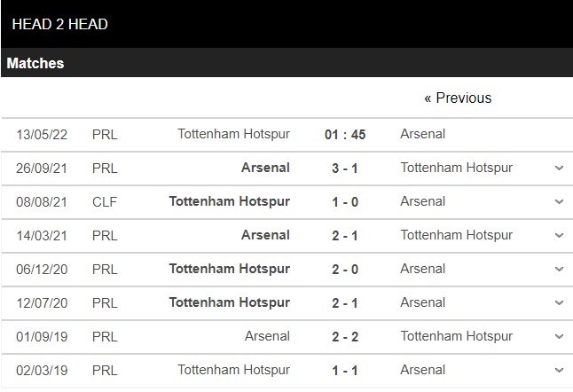The image size is (573, 392).
Task: Click the 1 - 1 score from 02/03/19
Action: point(345,370)
